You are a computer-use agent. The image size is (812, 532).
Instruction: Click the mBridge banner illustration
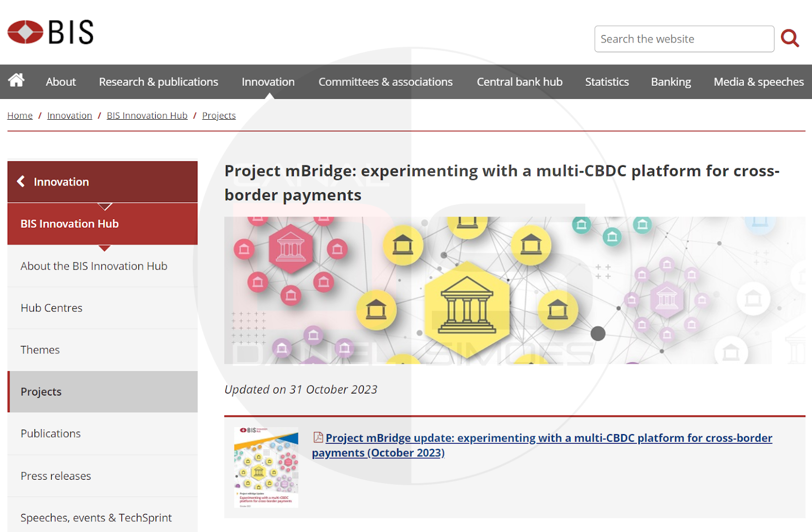(x=515, y=290)
